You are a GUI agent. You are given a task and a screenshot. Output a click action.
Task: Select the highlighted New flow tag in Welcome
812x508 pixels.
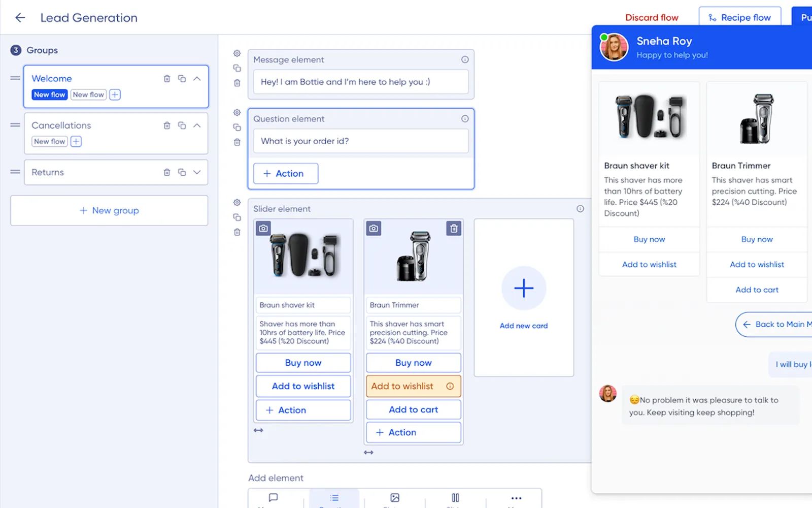[x=50, y=94]
